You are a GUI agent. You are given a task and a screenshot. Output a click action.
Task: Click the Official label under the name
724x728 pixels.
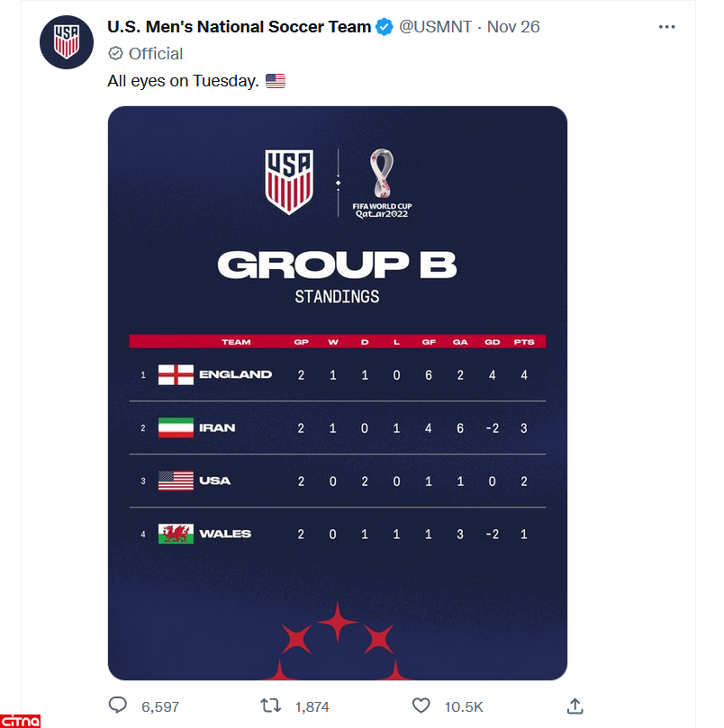point(155,54)
